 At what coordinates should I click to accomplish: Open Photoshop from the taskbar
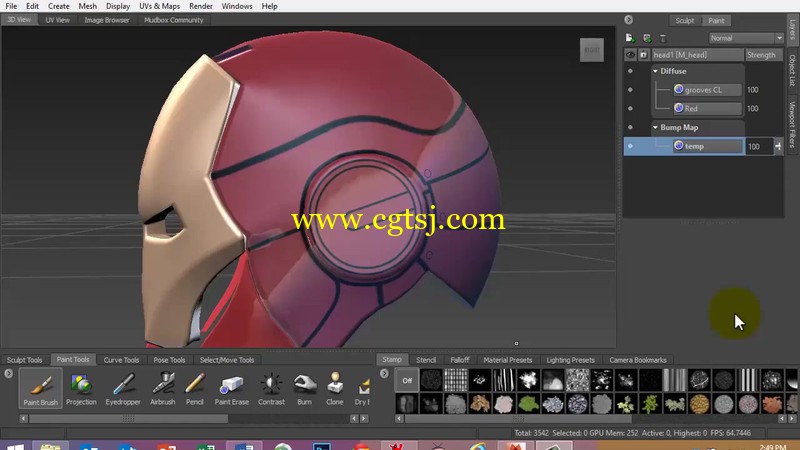pyautogui.click(x=322, y=446)
